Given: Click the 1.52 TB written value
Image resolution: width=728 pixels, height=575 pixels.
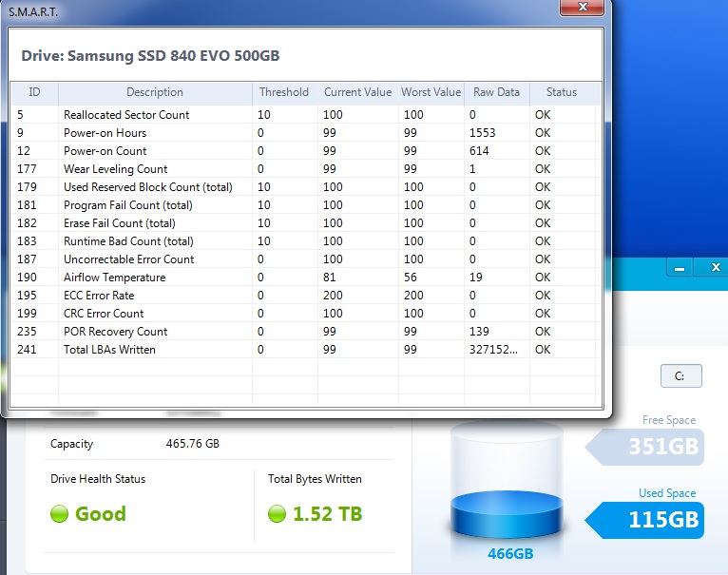Looking at the screenshot, I should [327, 513].
